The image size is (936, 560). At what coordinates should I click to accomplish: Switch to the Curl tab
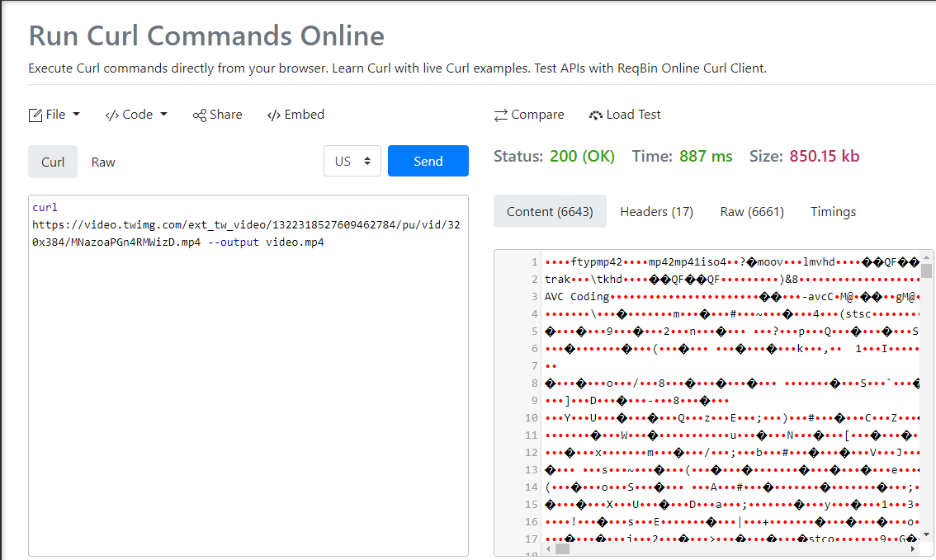(x=53, y=162)
